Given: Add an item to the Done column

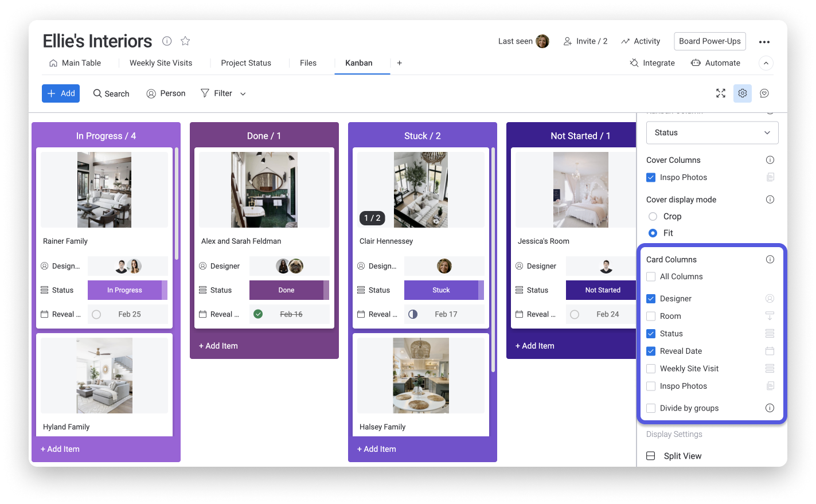Looking at the screenshot, I should 218,346.
